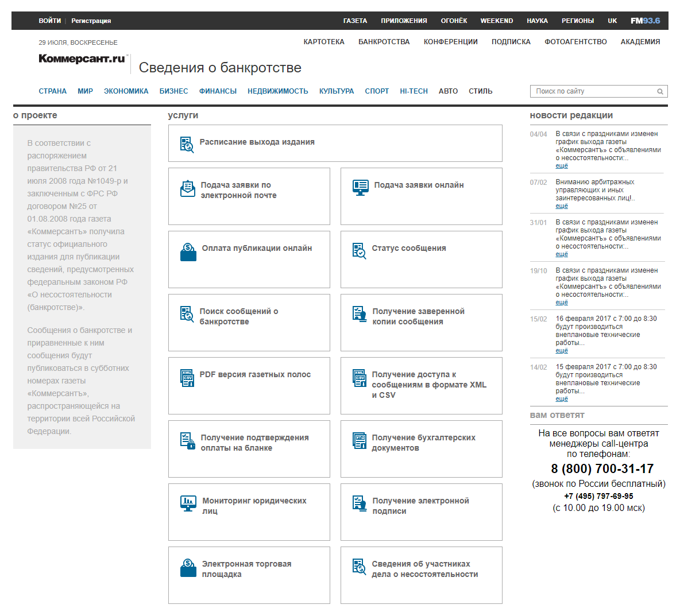Open the ФИНАНСЫ news rubric
Viewport: 680px width, 616px height.
pos(218,91)
